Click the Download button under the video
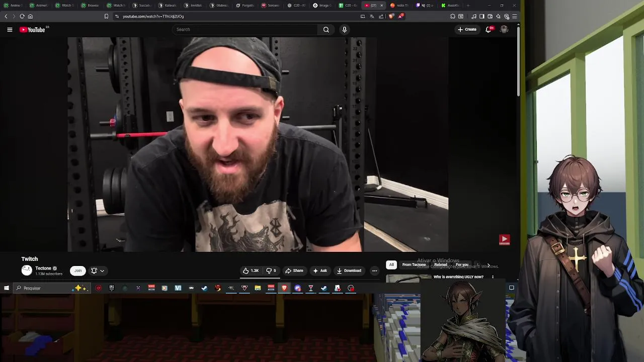The image size is (644, 362). [x=349, y=270]
